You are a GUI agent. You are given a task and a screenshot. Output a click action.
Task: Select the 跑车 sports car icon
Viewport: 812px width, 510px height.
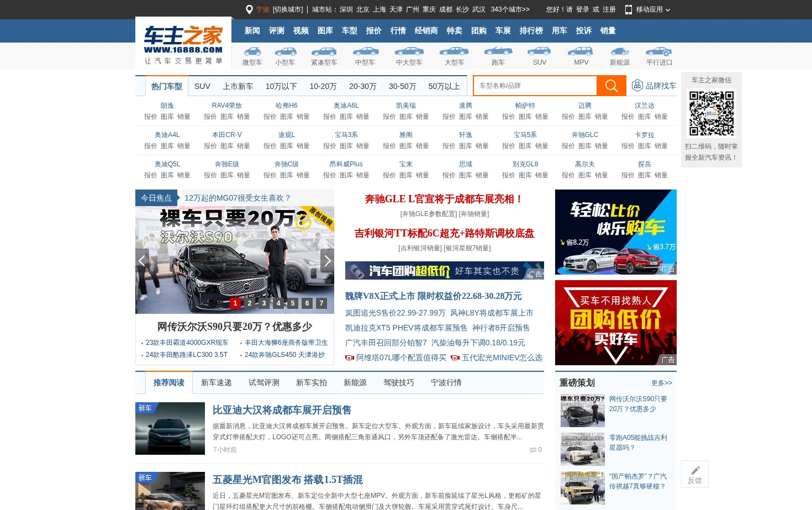pyautogui.click(x=498, y=51)
